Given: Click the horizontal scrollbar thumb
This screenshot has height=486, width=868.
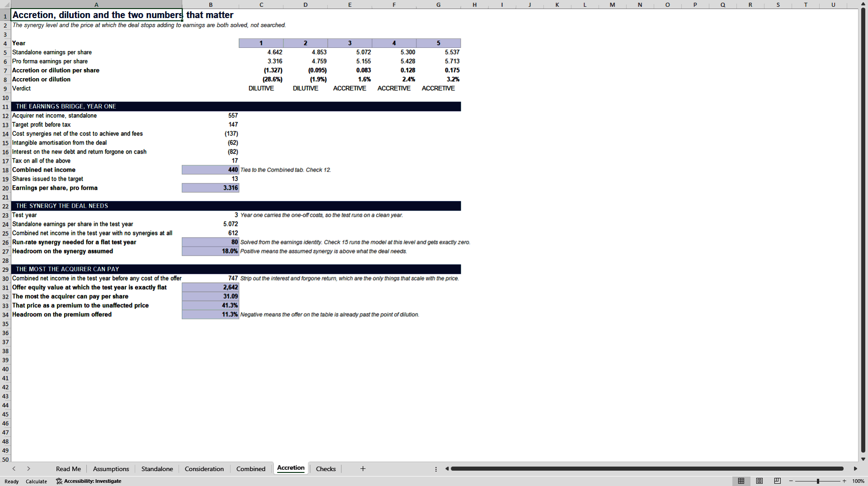Looking at the screenshot, I should [x=647, y=469].
